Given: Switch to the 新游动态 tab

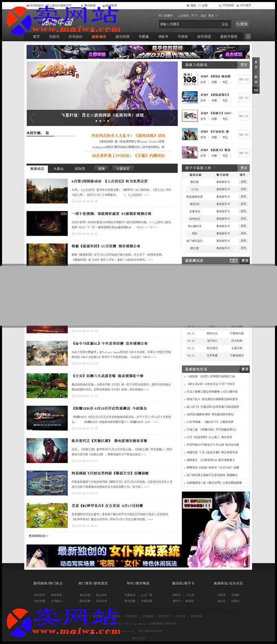Looking at the screenshot, I should [37, 169].
